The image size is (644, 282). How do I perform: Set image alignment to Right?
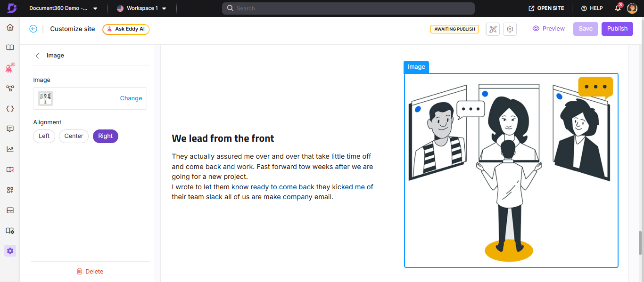pyautogui.click(x=106, y=136)
